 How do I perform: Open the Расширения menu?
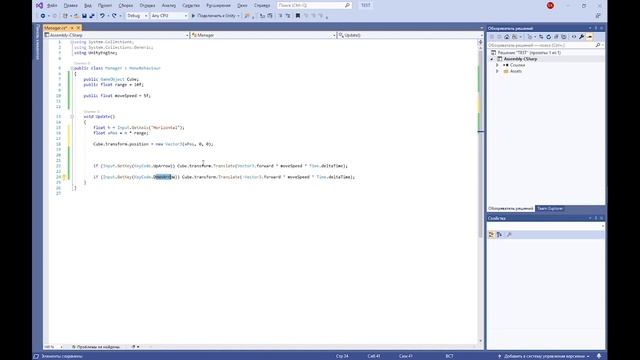coord(218,6)
